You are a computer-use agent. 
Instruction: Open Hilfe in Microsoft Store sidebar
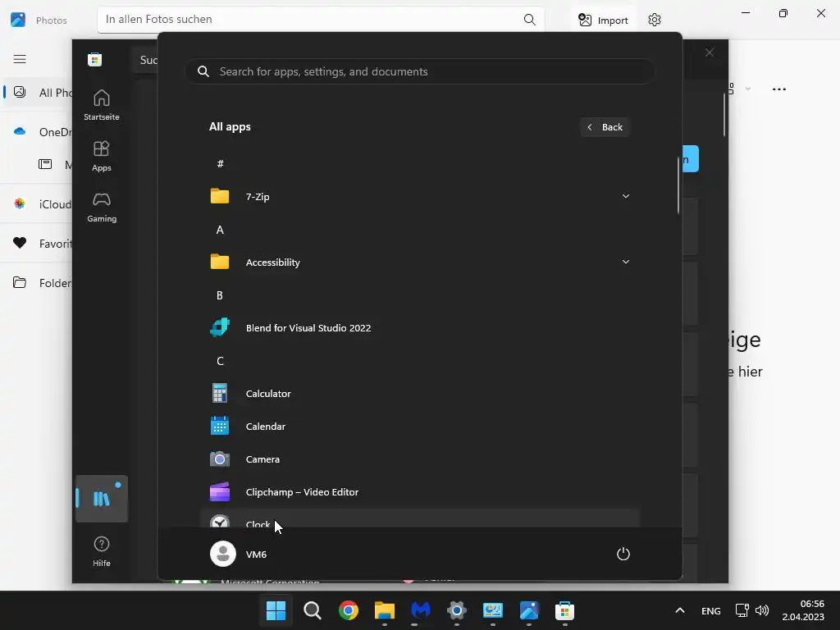(x=101, y=551)
